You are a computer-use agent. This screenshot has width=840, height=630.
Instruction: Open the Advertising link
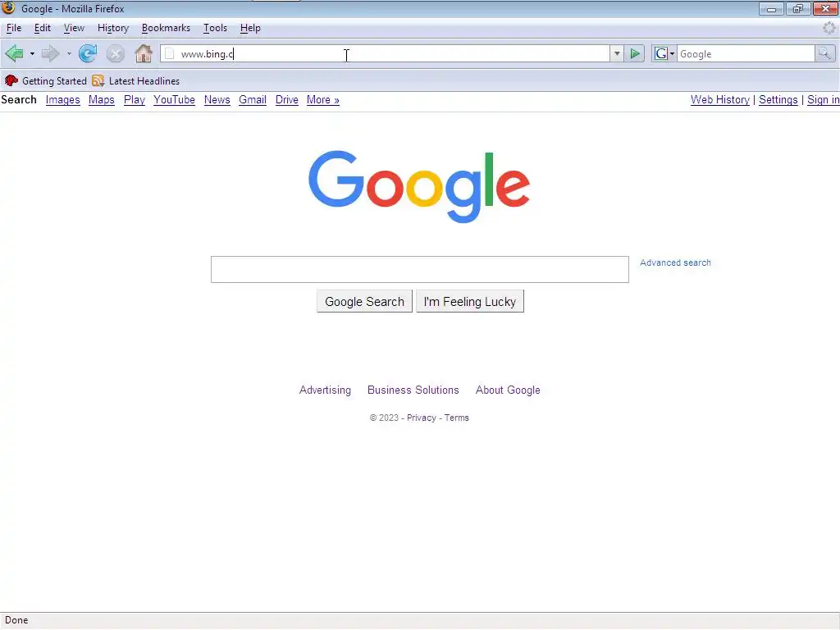325,390
